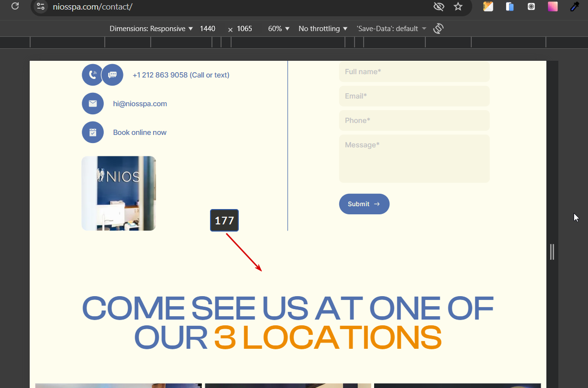This screenshot has width=588, height=388.
Task: Click the Phone input field
Action: pyautogui.click(x=414, y=121)
